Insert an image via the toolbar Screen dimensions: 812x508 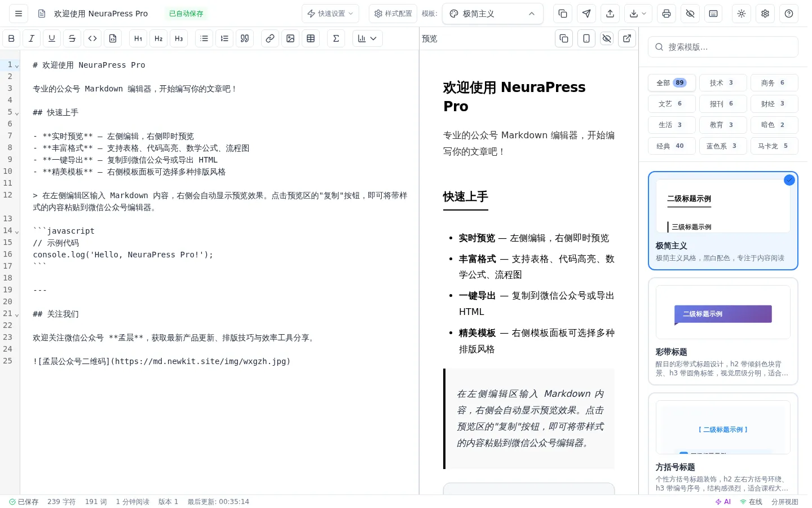290,38
